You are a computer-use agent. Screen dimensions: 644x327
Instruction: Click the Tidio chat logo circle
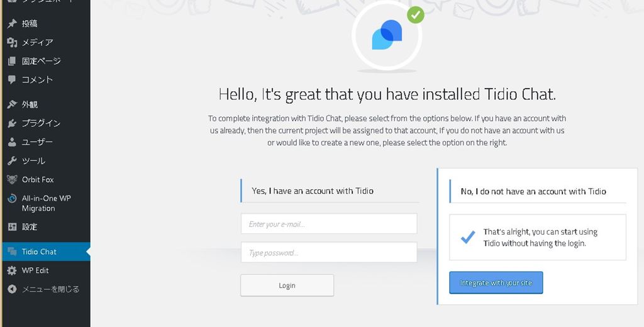click(387, 36)
